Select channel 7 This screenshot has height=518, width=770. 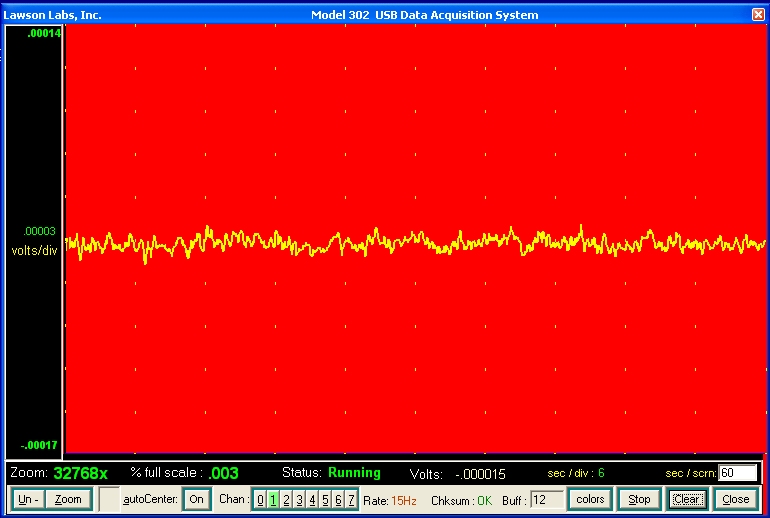(351, 500)
